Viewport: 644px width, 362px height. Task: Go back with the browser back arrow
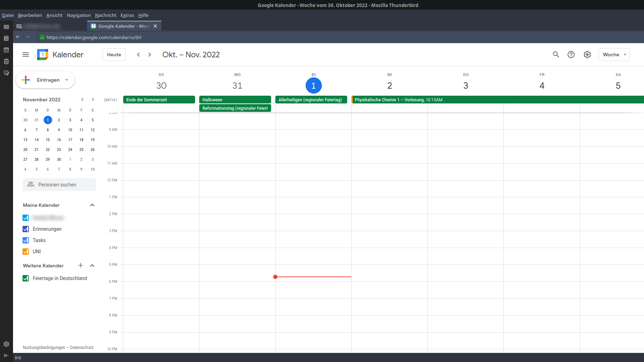coord(18,37)
